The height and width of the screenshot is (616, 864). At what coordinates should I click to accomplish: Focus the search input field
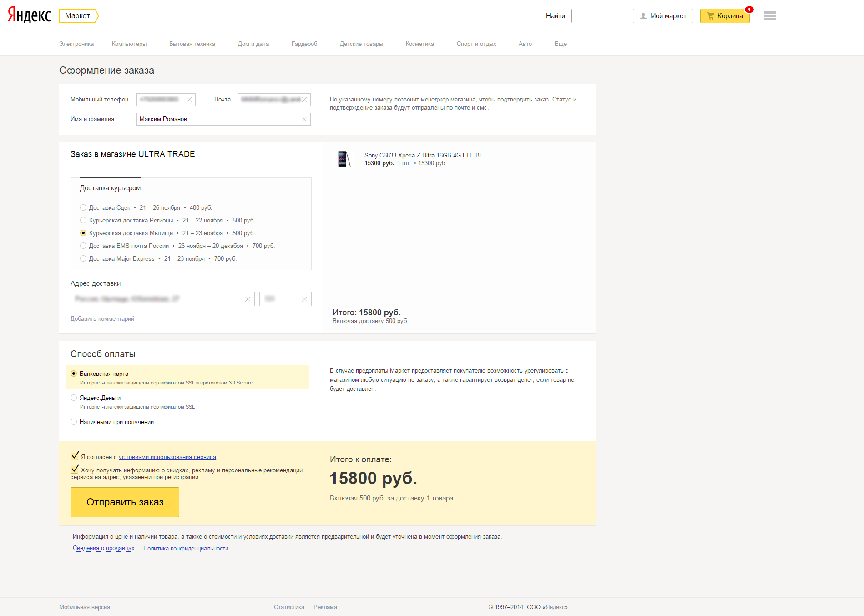tap(318, 16)
